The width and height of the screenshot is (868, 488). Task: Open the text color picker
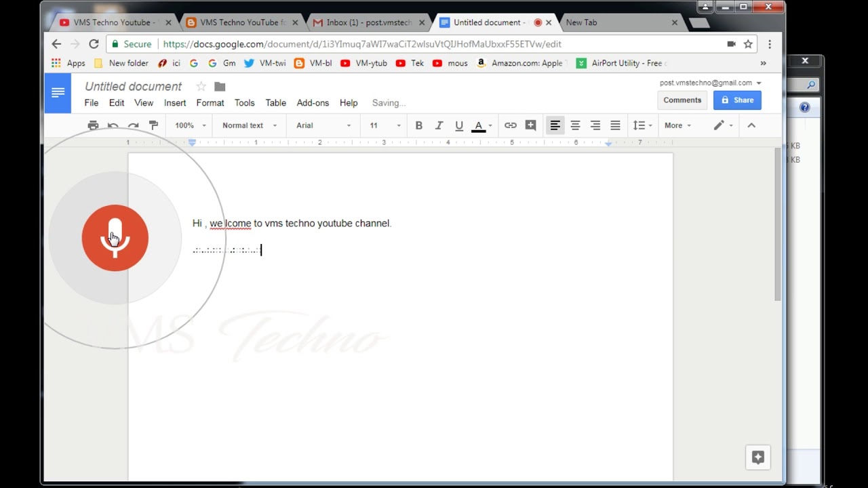coord(482,125)
